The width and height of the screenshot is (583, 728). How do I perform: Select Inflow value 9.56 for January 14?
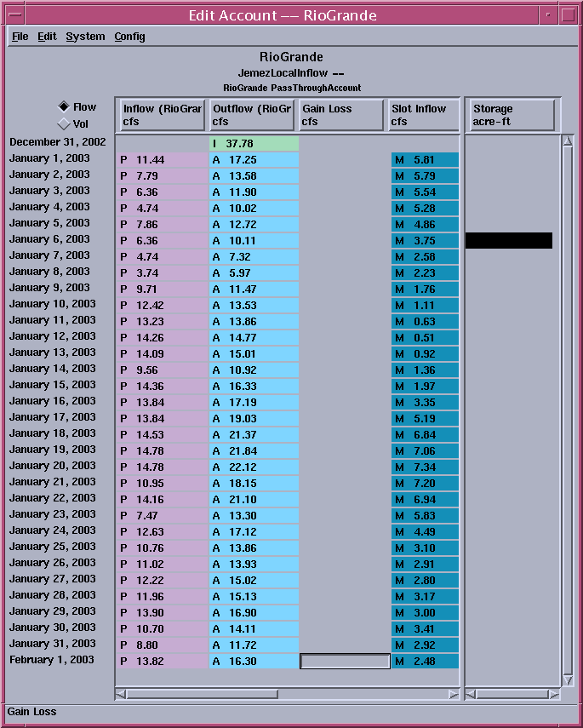click(163, 370)
